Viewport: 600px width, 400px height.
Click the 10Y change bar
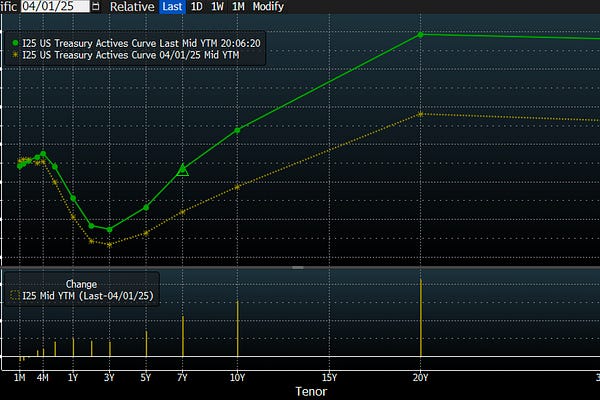[x=237, y=329]
